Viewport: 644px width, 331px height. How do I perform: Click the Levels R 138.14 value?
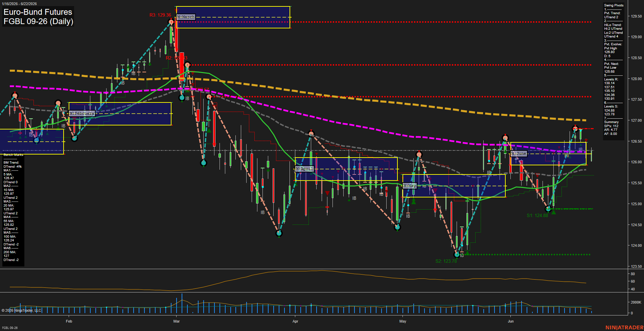[609, 83]
